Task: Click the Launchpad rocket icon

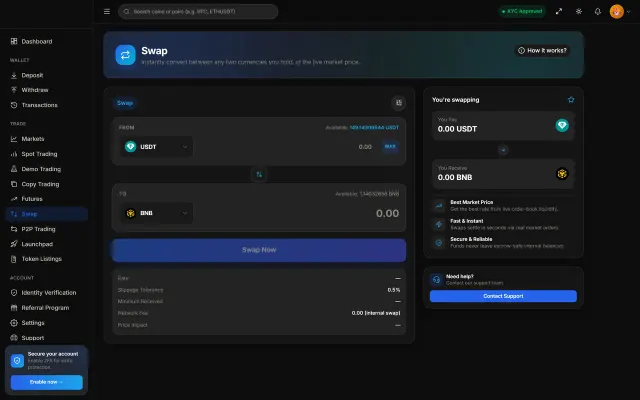Action: pos(14,244)
